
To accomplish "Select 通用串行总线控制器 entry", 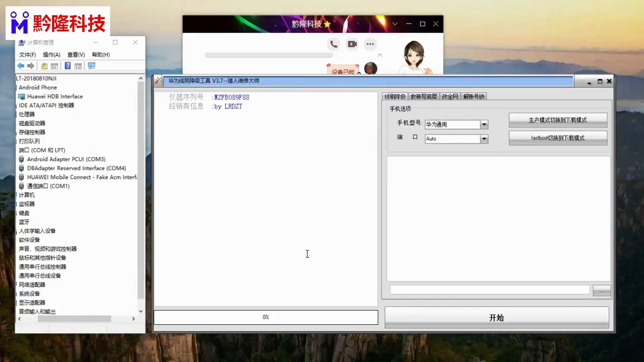I will 42,267.
